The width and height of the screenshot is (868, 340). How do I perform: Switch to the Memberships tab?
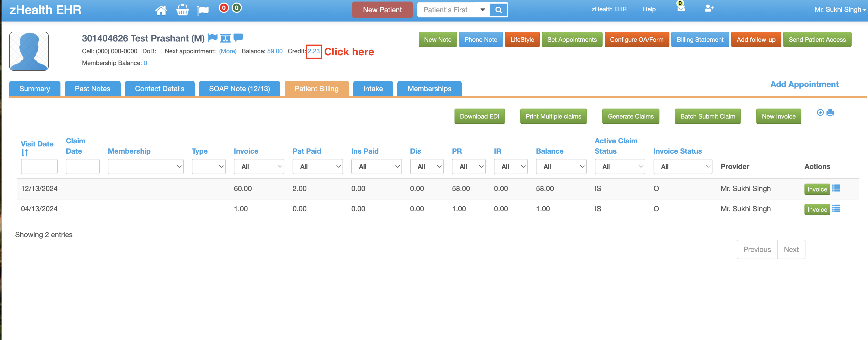[x=429, y=89]
